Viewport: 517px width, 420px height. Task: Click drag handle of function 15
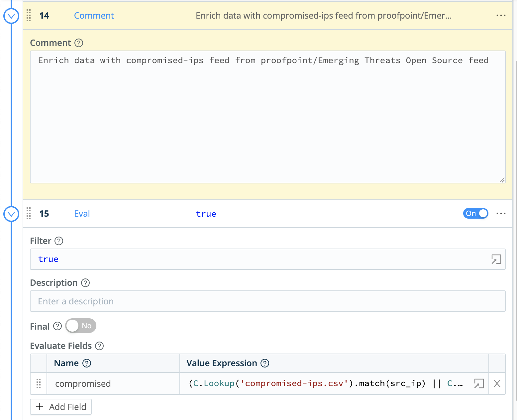29,213
